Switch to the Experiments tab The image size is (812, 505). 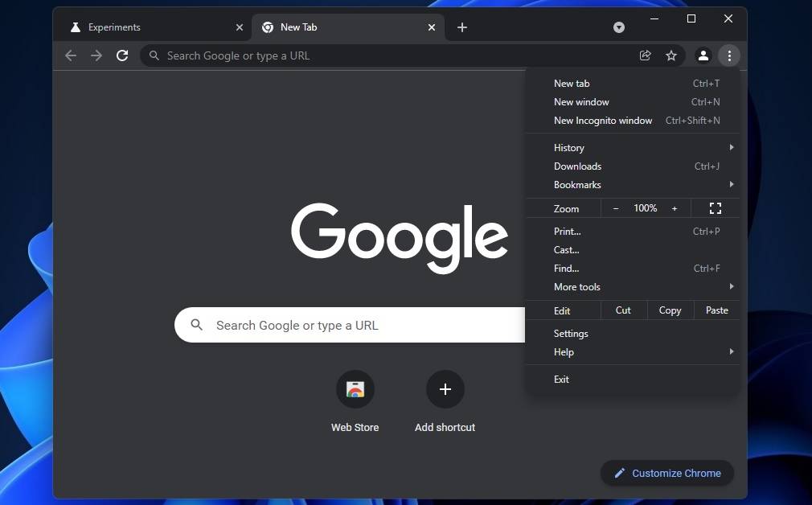click(x=145, y=27)
